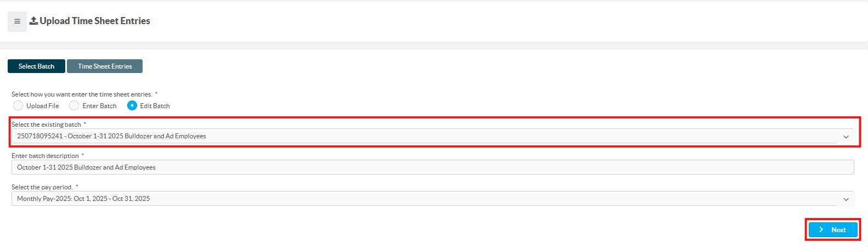This screenshot has width=868, height=247.
Task: Click the Upload Time Sheet Entries heading
Action: pyautogui.click(x=95, y=21)
